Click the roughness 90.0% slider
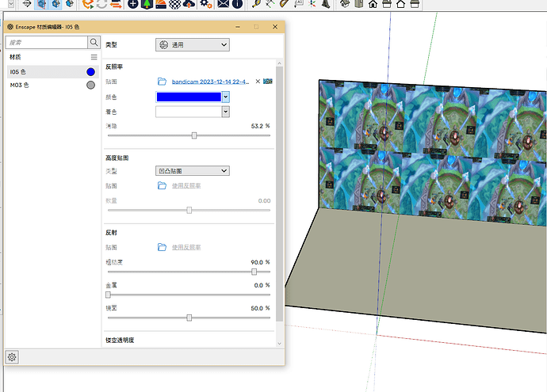 (x=189, y=272)
